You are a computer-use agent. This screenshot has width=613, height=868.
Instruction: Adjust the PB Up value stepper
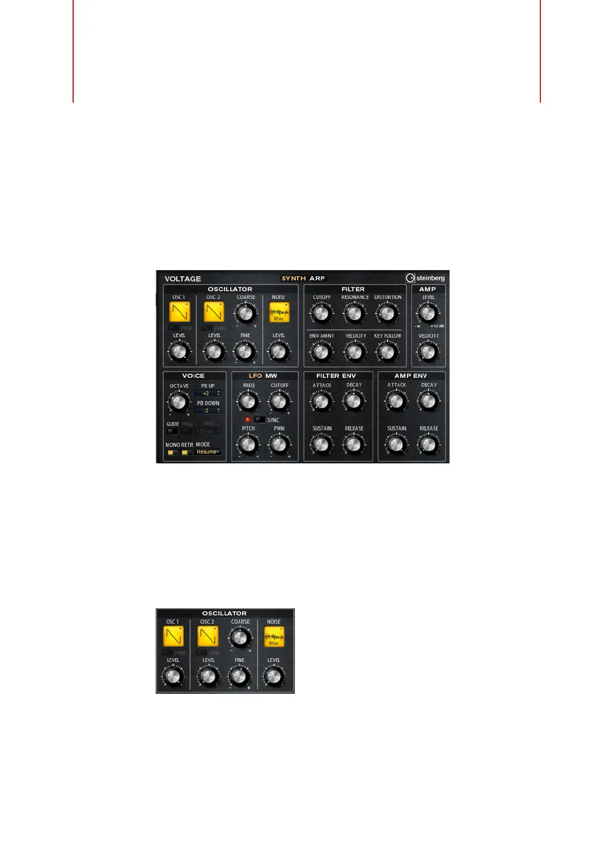[x=208, y=393]
